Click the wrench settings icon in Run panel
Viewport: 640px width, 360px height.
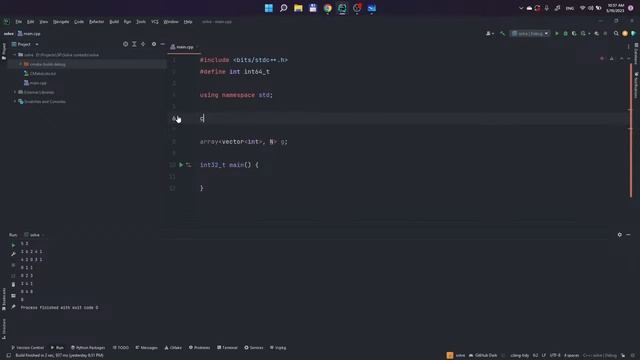pos(13,254)
